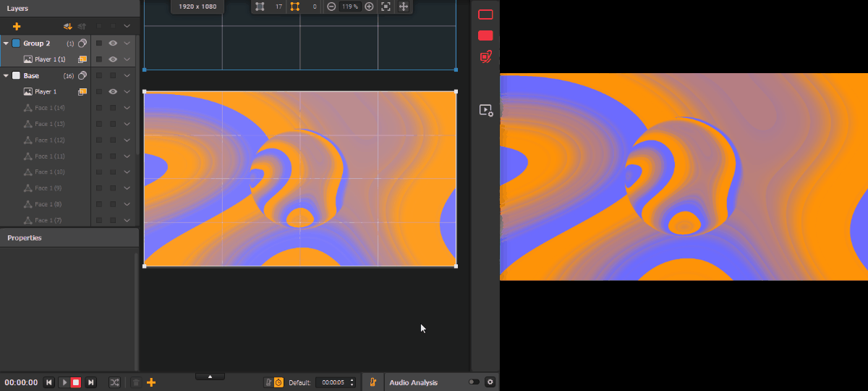The image size is (868, 391).
Task: Add a new layer with the orange plus
Action: point(17,26)
